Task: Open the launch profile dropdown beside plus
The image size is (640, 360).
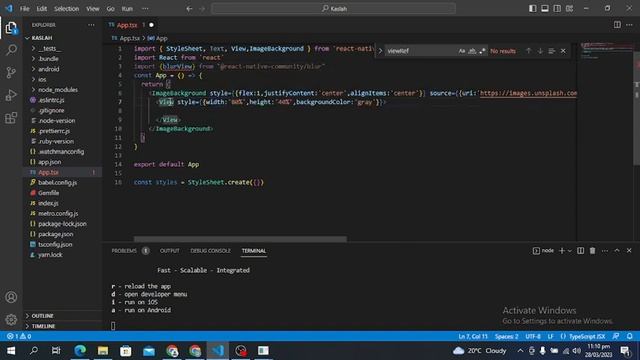Action: (x=570, y=251)
